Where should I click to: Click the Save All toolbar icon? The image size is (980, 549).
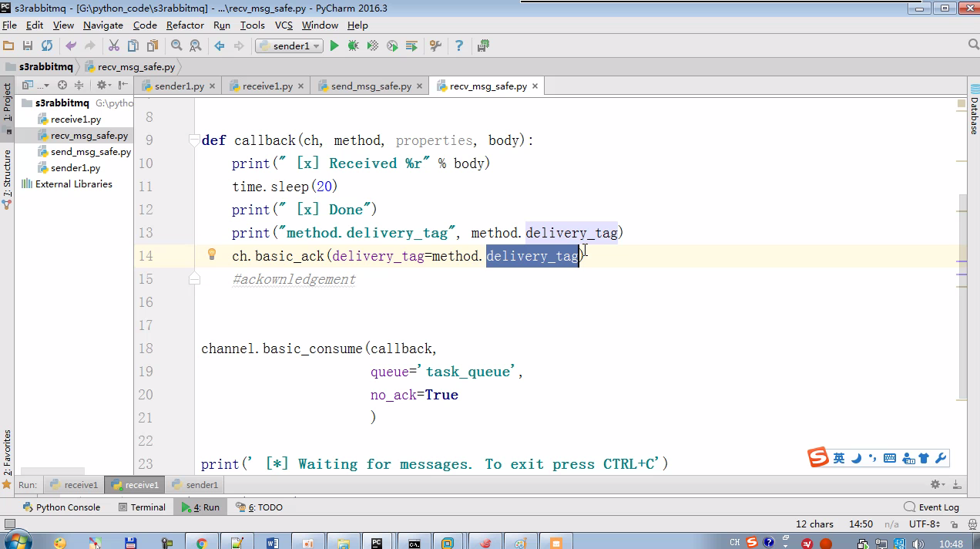point(28,46)
